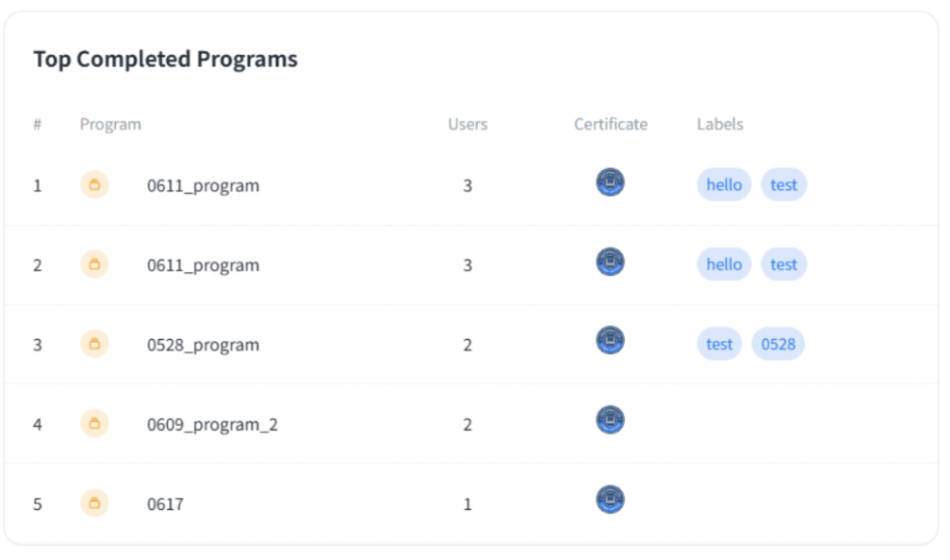
Task: Click the program icon beside 0609_program_2
Action: (95, 423)
